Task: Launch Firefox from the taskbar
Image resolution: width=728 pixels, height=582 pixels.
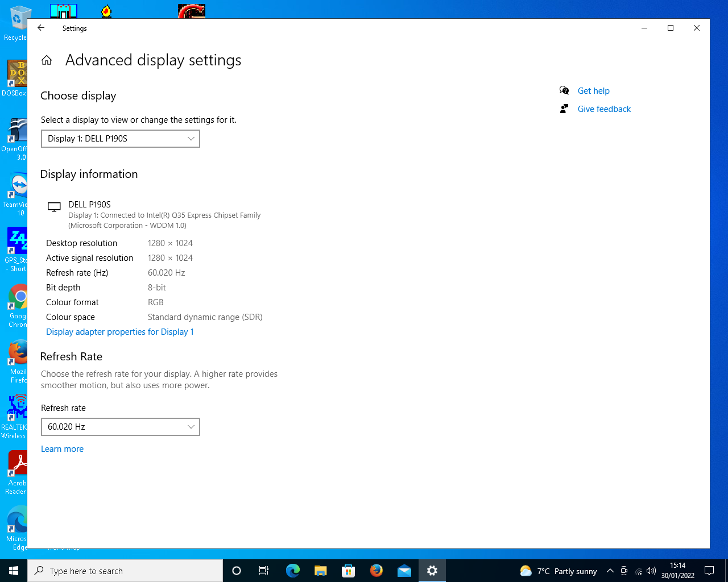Action: [376, 571]
